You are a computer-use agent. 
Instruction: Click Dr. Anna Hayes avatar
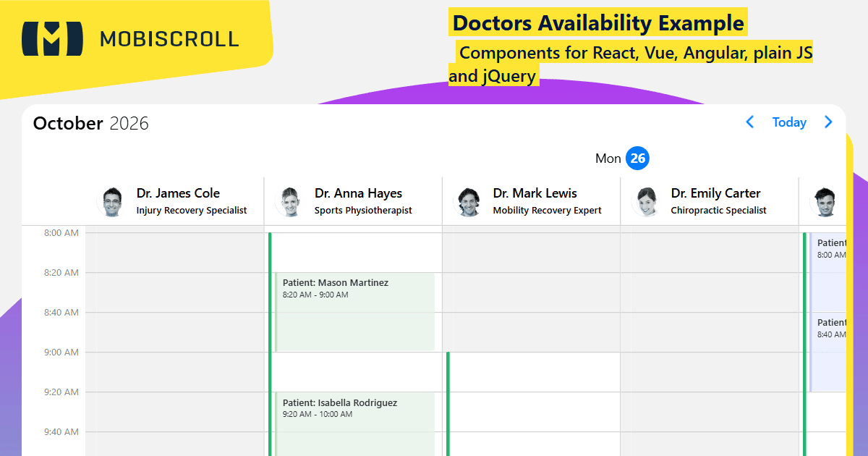pyautogui.click(x=291, y=202)
